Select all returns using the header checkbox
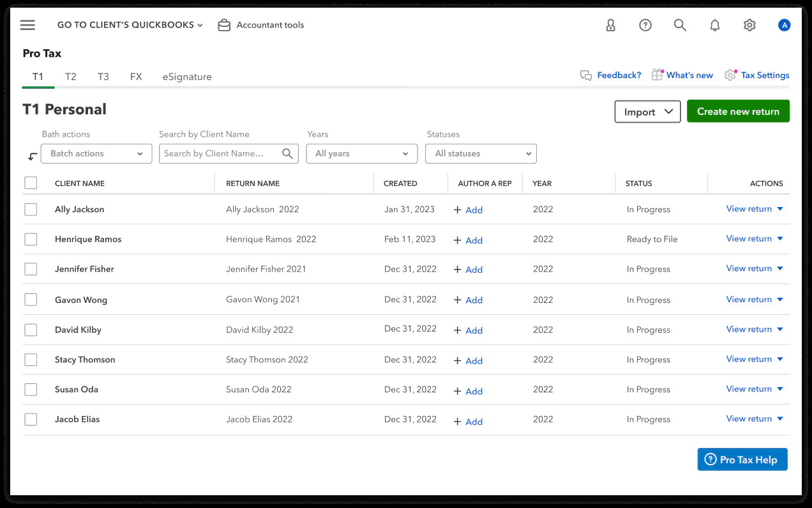812x508 pixels. [31, 183]
